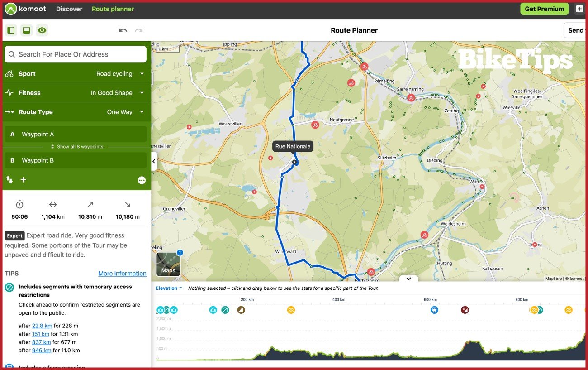Viewport: 588px width, 370px height.
Task: Click the red bike highlight at Sarreinsming
Action: tap(411, 97)
